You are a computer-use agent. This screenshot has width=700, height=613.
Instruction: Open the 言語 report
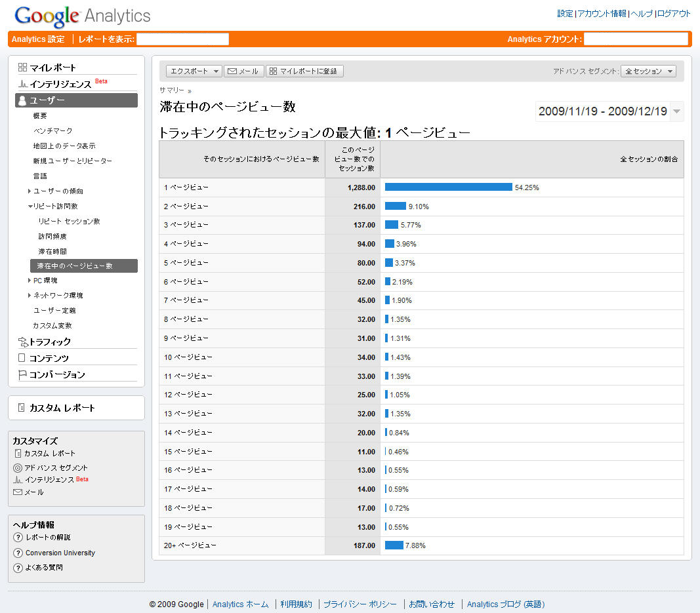40,176
